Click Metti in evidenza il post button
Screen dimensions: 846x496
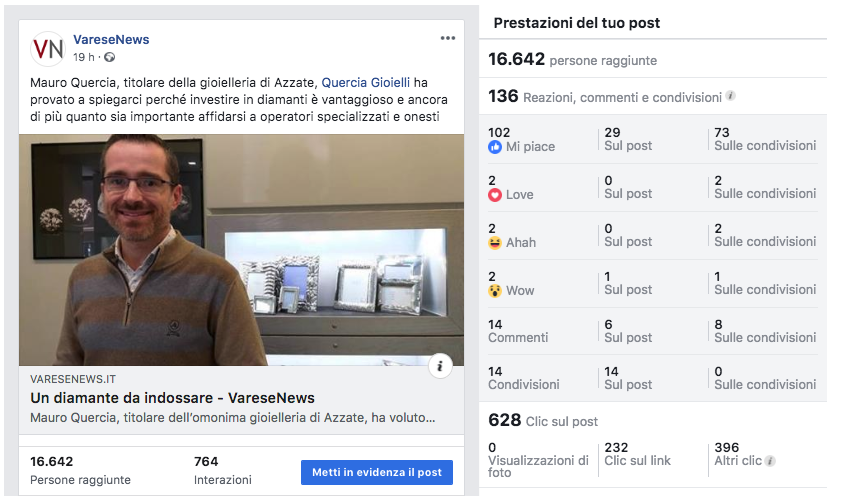click(x=377, y=472)
